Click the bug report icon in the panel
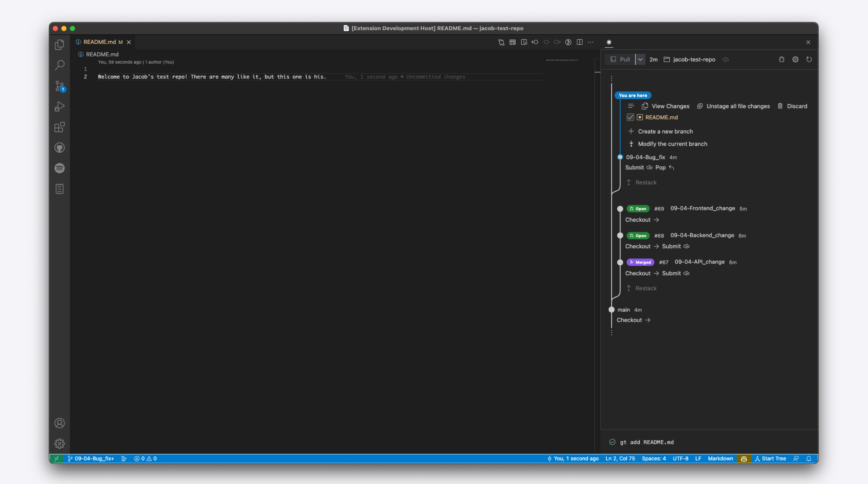Viewport: 868px width, 484px height. [x=782, y=59]
